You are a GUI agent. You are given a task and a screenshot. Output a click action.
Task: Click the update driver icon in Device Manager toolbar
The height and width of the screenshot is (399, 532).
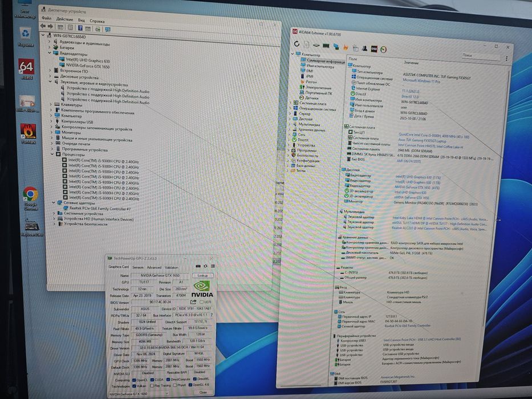tap(98, 29)
